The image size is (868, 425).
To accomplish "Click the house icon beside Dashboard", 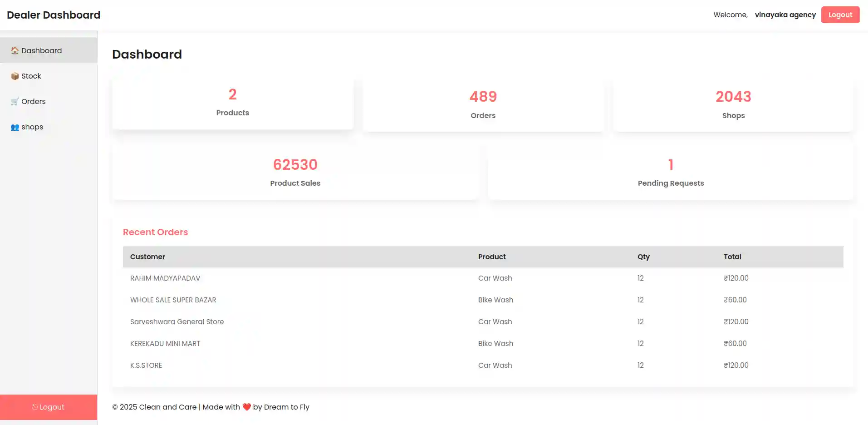I will pos(15,50).
